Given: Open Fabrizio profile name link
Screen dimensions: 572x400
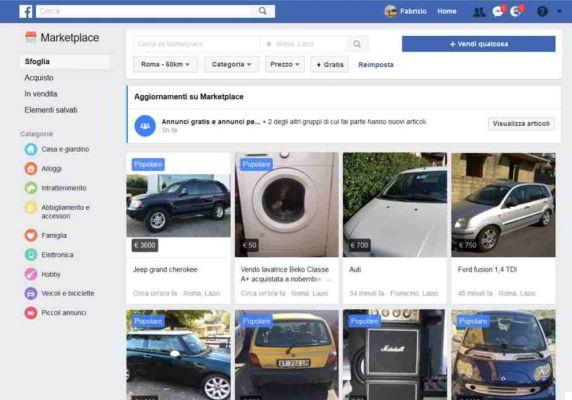Looking at the screenshot, I should [x=413, y=11].
